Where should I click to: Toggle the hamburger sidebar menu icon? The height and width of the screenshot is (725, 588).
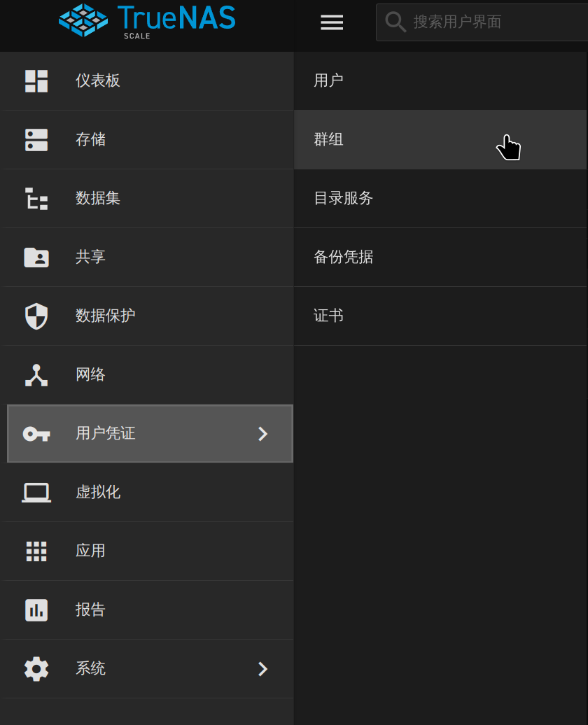tap(332, 22)
